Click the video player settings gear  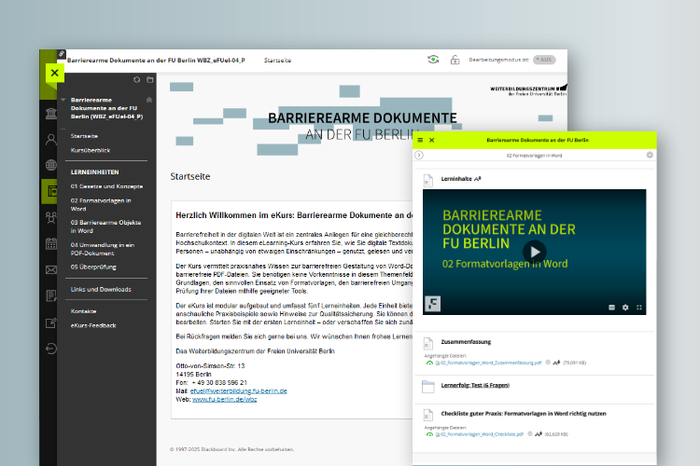point(625,307)
